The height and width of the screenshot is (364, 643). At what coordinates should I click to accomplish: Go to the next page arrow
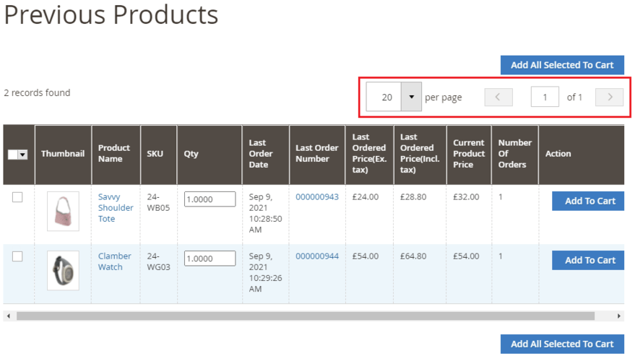coord(609,97)
